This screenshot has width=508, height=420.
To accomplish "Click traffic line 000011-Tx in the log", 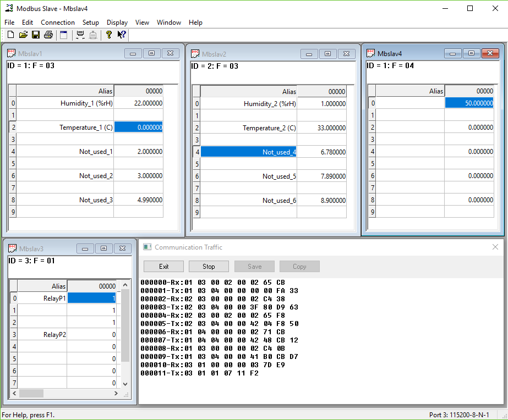I will pos(200,373).
